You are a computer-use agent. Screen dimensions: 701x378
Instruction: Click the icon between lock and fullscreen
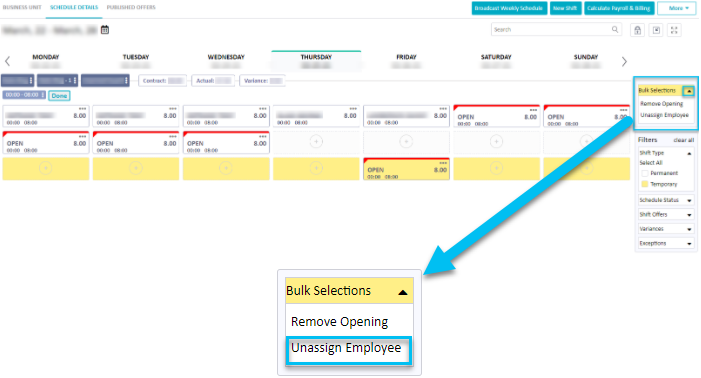[x=656, y=30]
